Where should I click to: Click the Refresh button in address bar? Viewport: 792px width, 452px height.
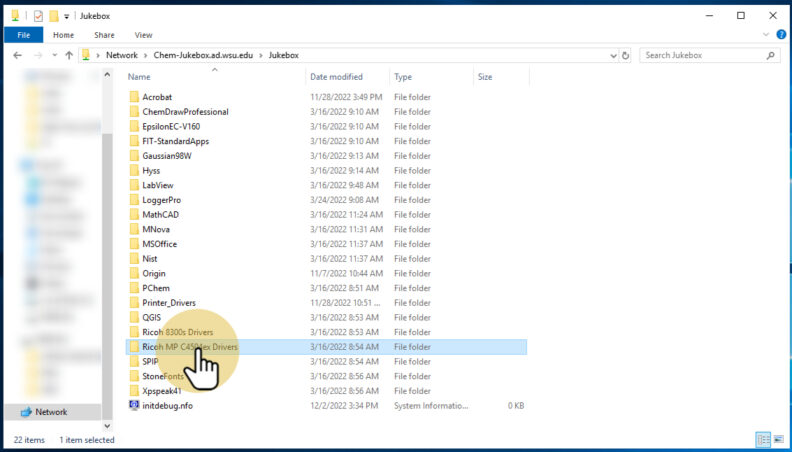[624, 55]
